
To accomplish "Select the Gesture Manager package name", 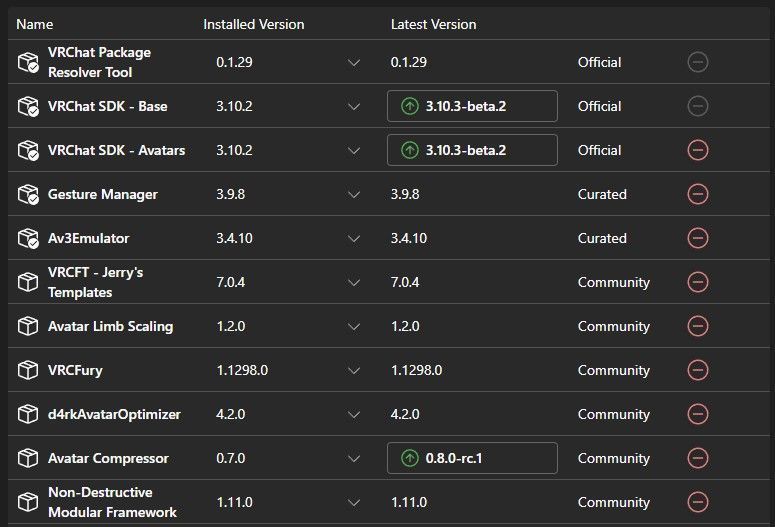I will [103, 194].
